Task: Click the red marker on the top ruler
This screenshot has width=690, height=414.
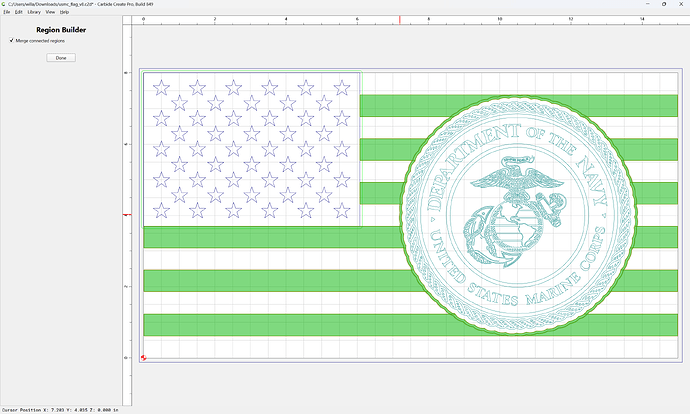Action: [x=400, y=20]
